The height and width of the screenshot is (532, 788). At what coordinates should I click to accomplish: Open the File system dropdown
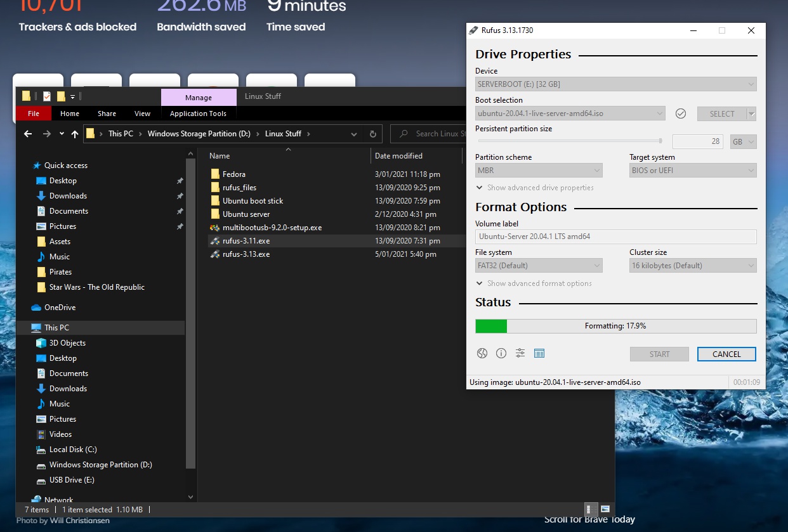pos(539,266)
